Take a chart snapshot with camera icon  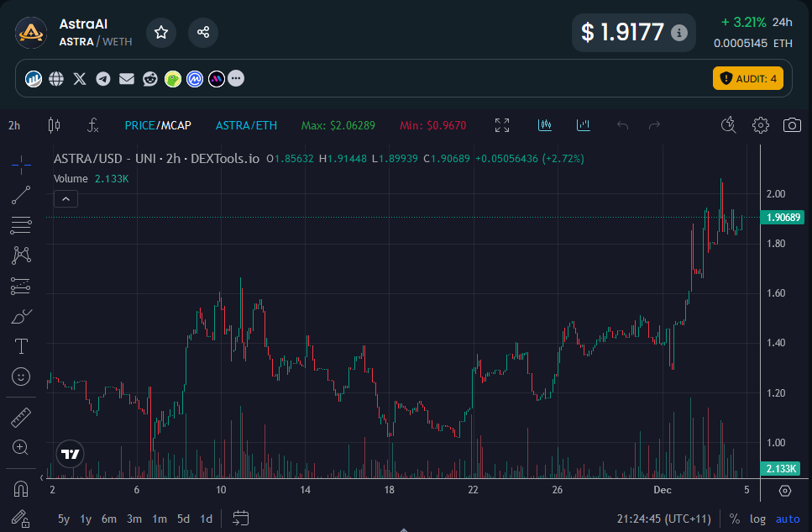792,125
